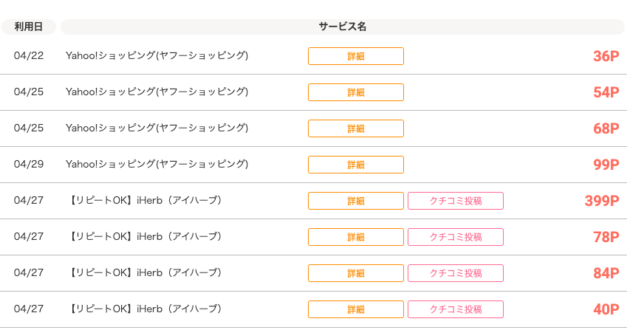Viewport: 644px width, 330px height.
Task: View 詳細 of the 04/29 Yahoo!ショッピング entry
Action: pos(355,165)
